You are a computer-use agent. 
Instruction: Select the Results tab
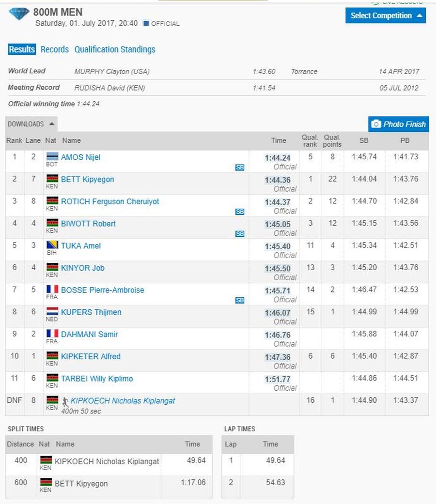[x=22, y=49]
